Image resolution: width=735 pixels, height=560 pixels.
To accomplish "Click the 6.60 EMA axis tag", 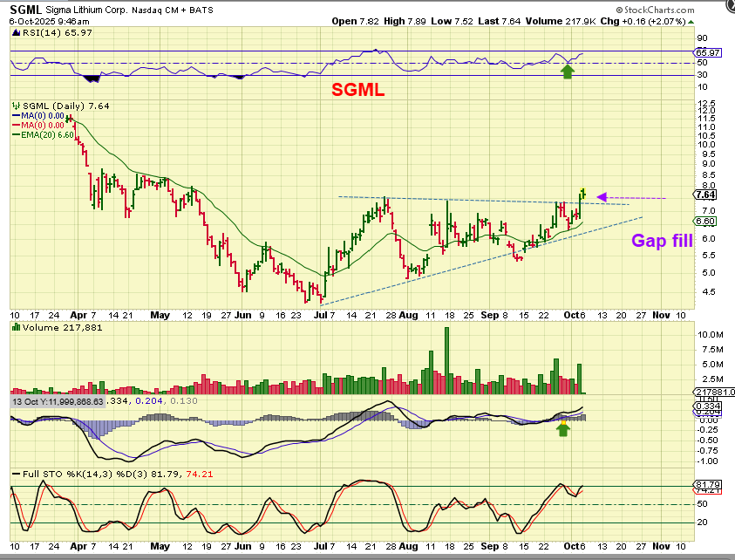I will [x=705, y=222].
